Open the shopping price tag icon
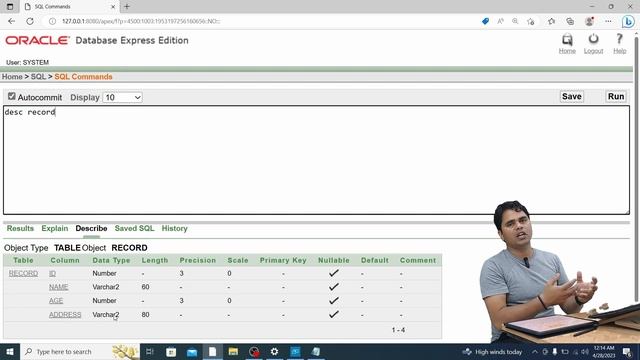 pos(485,21)
